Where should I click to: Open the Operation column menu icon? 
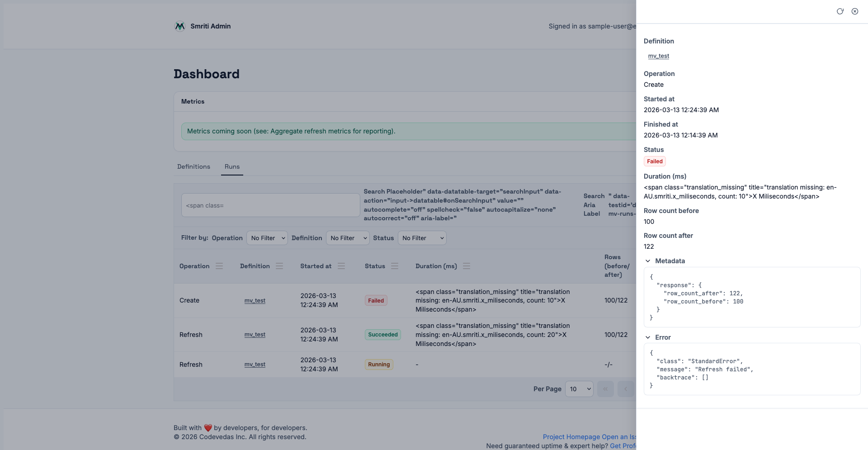coord(219,266)
